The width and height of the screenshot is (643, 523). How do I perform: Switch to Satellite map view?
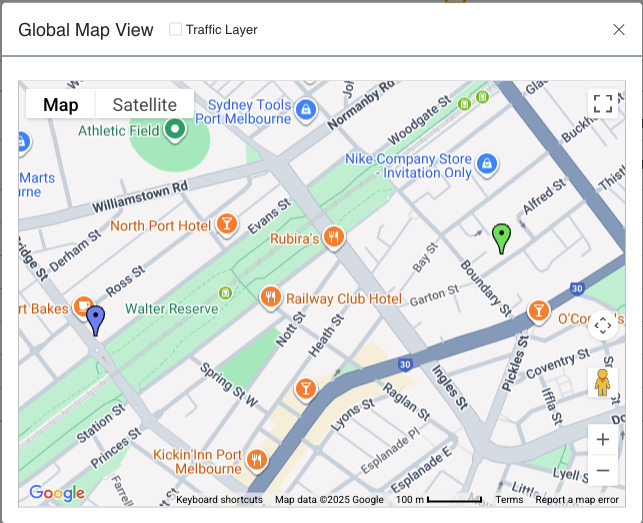tap(145, 105)
